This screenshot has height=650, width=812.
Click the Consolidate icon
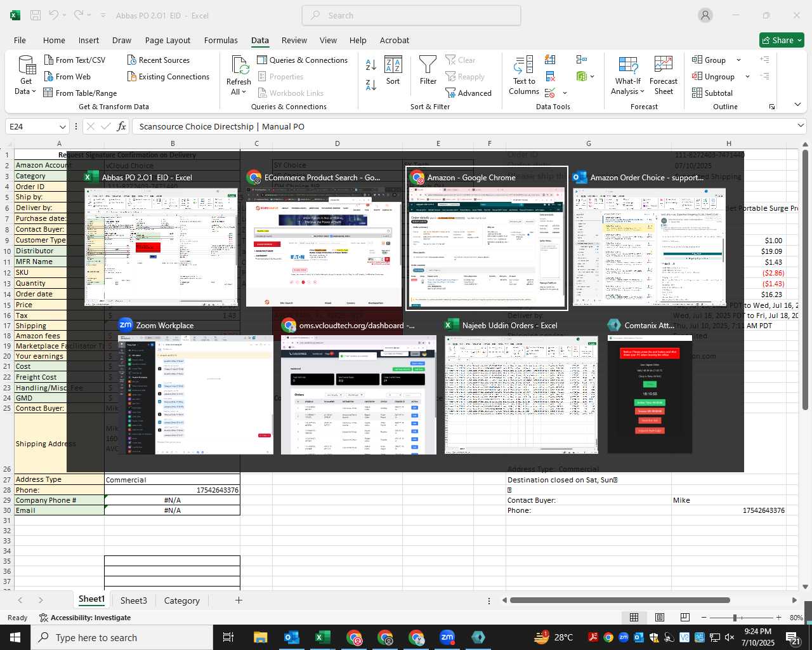(x=582, y=60)
